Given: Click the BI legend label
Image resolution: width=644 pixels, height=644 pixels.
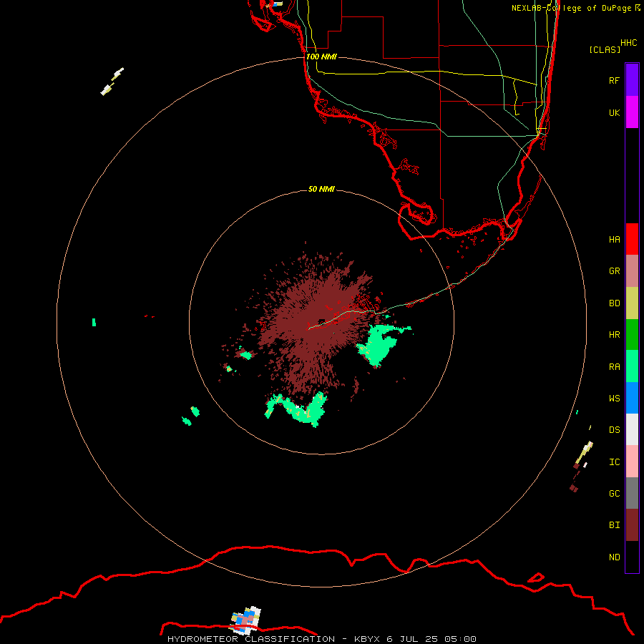Looking at the screenshot, I should coord(614,525).
